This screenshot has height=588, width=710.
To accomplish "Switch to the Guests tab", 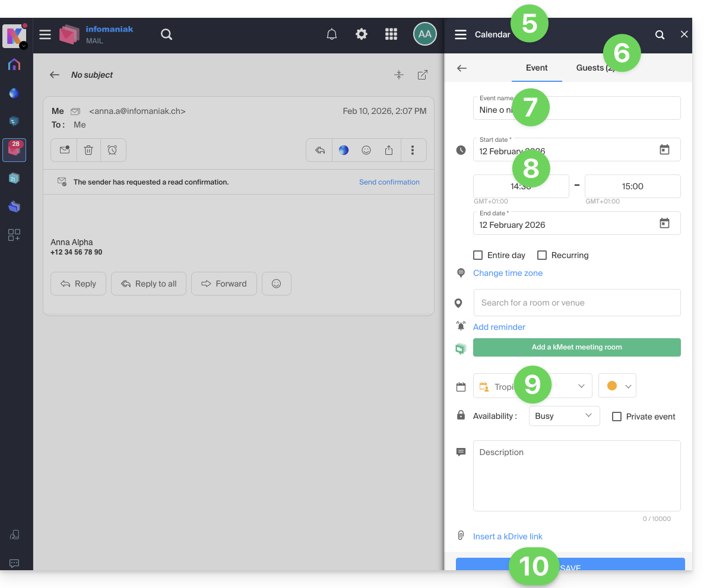I will 595,68.
